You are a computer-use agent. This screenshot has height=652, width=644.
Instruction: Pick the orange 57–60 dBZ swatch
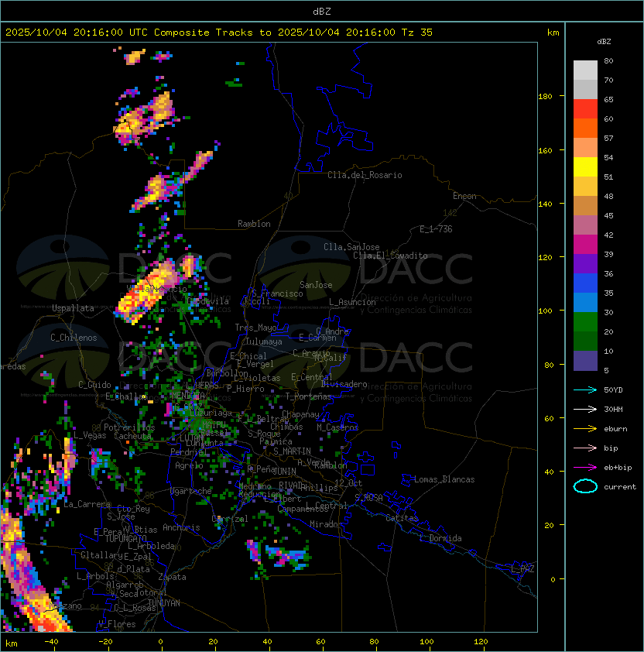point(585,128)
